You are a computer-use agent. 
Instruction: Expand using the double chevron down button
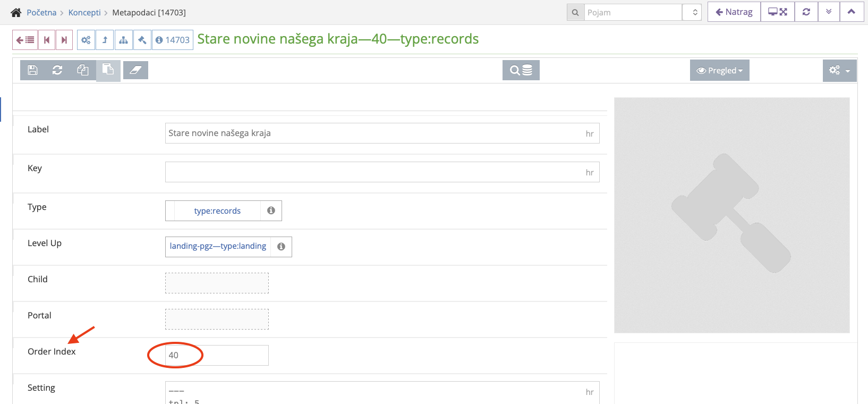point(829,12)
